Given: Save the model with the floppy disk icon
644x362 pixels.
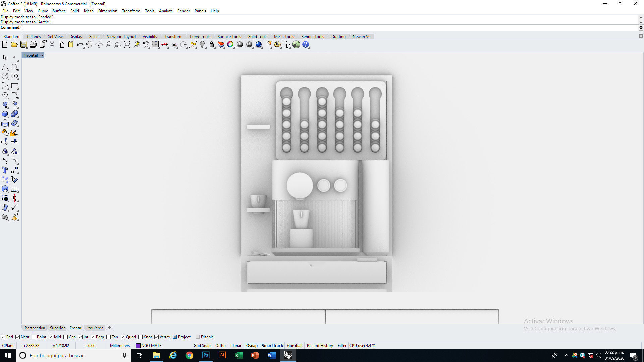Looking at the screenshot, I should coord(23,45).
